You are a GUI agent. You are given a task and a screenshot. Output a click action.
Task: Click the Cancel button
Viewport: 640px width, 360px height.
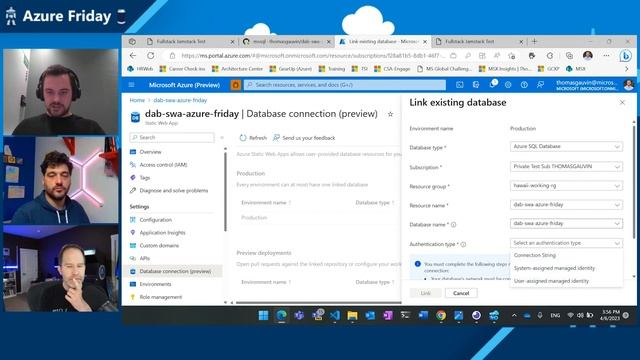click(461, 293)
